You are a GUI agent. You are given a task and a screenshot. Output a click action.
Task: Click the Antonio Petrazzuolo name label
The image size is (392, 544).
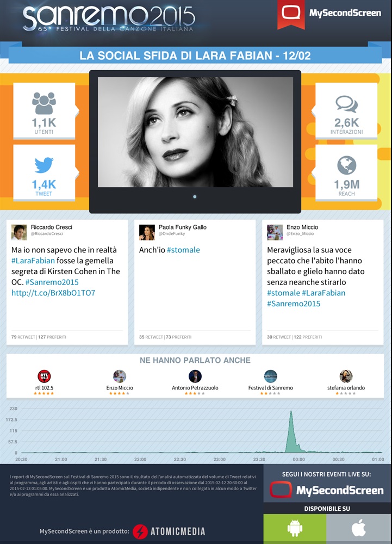click(195, 388)
